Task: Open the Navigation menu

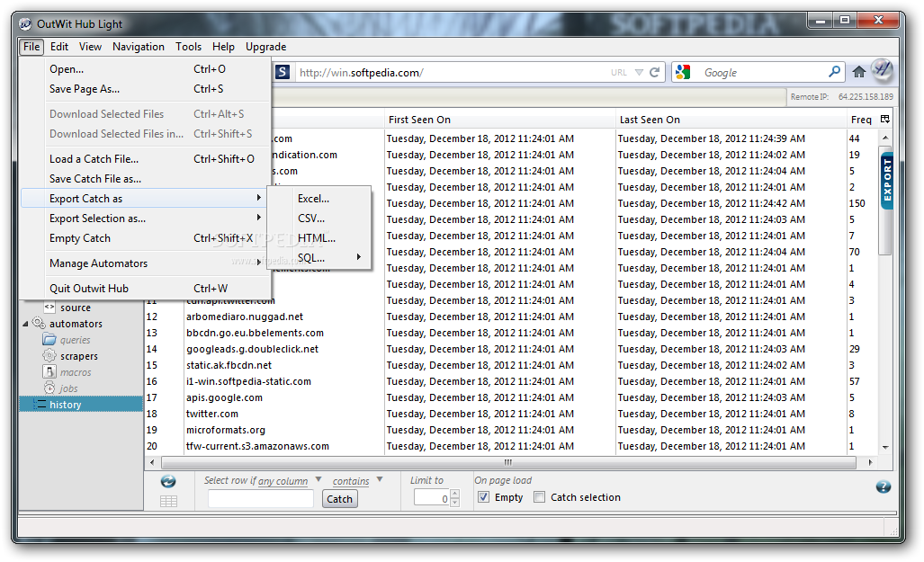Action: (x=139, y=47)
